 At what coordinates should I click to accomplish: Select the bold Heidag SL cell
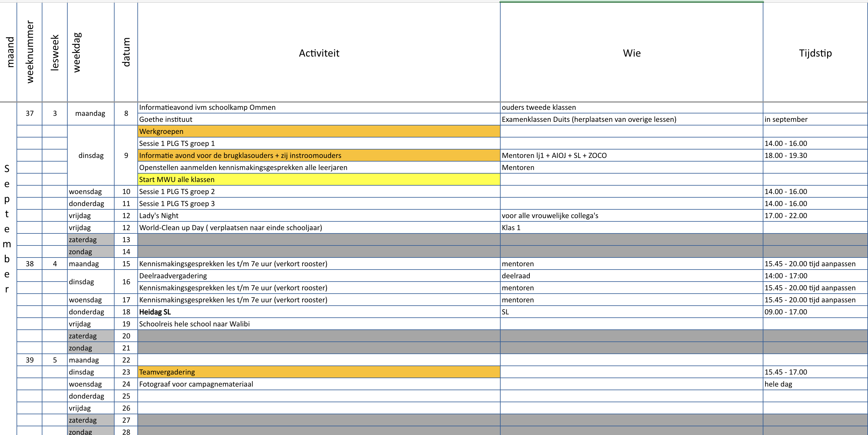(319, 312)
